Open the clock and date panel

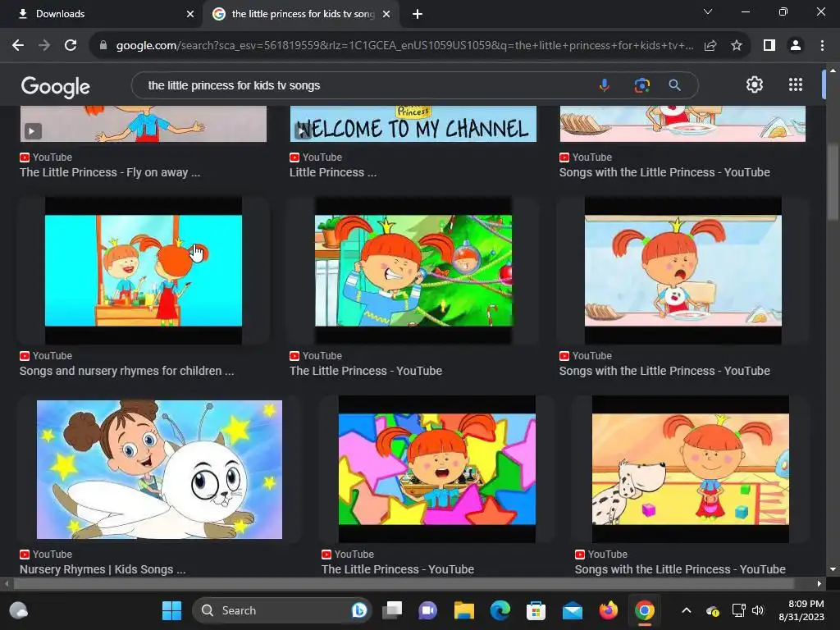[x=801, y=610]
